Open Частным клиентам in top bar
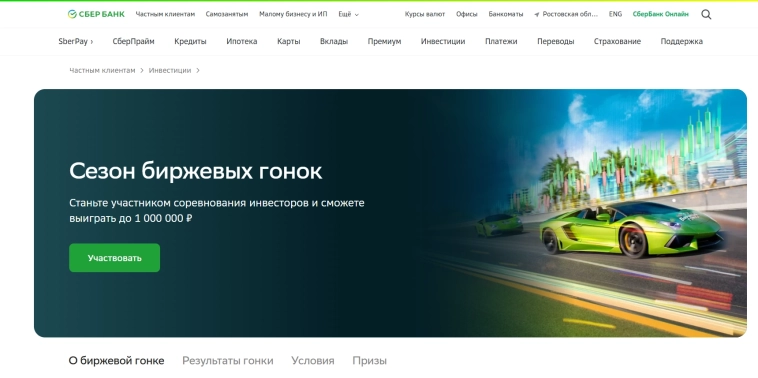This screenshot has height=378, width=758. tap(165, 15)
